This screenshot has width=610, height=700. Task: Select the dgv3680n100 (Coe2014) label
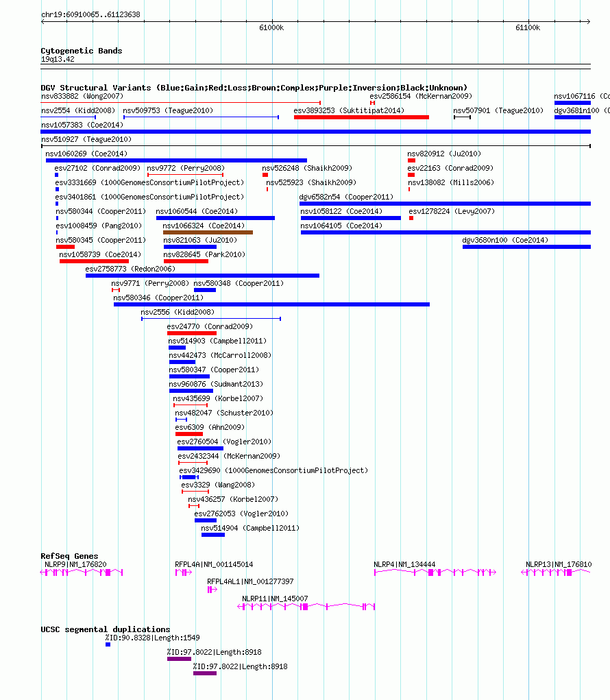[x=505, y=240]
